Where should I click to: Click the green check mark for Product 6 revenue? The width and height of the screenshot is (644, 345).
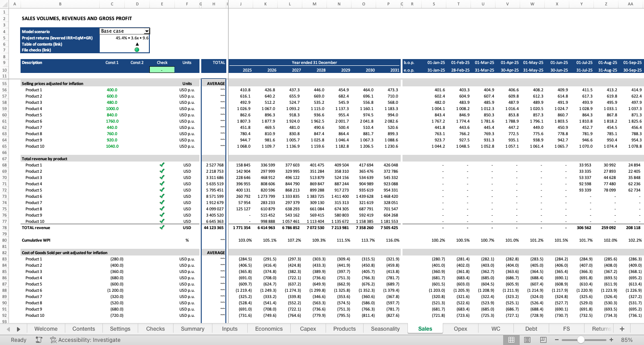[x=162, y=196]
